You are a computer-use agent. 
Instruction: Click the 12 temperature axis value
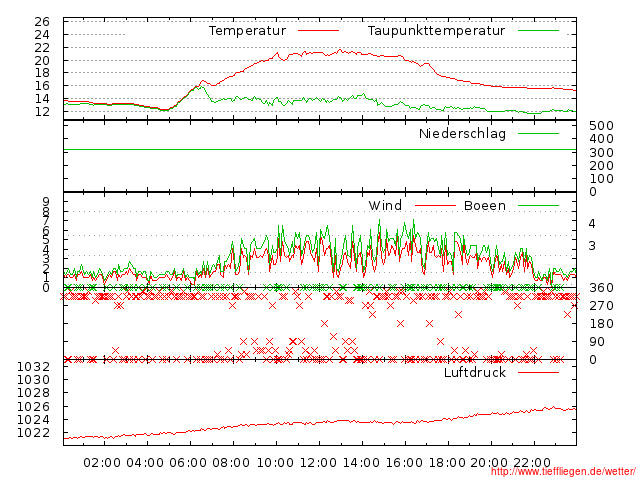(42, 111)
